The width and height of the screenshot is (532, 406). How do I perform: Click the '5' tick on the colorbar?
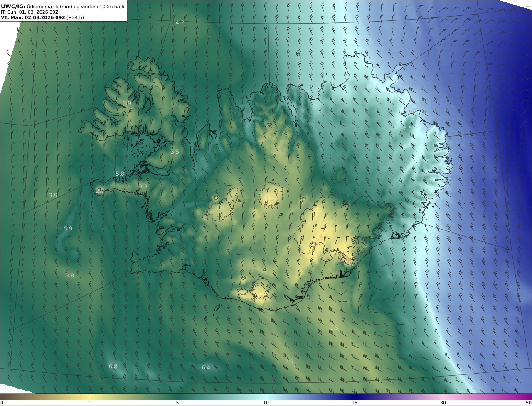[x=177, y=403]
